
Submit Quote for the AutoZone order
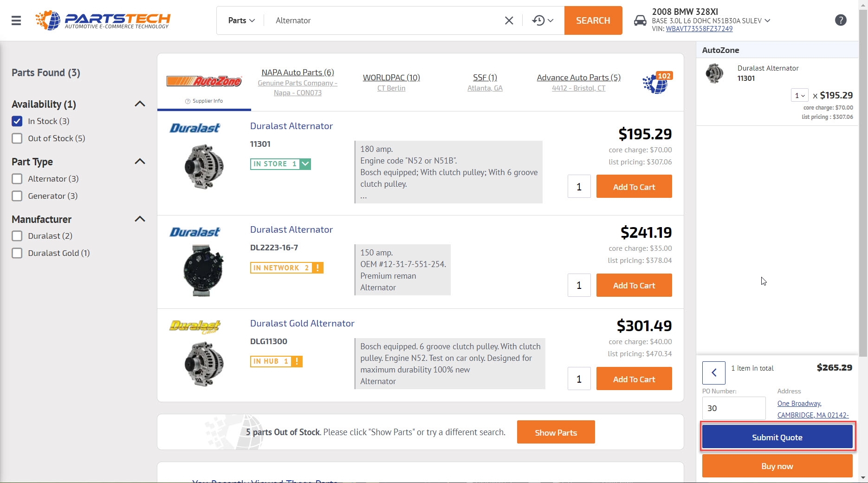[x=777, y=437]
